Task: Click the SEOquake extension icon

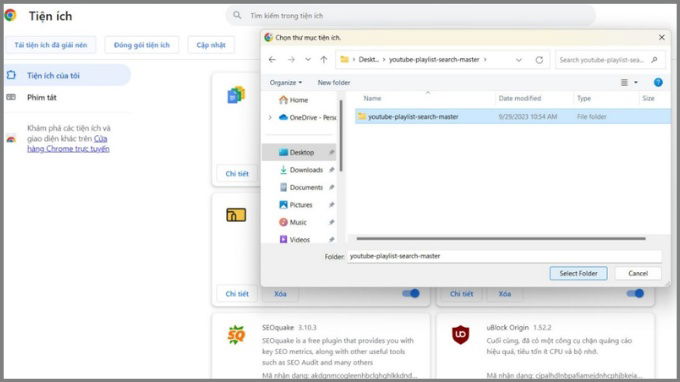Action: point(236,335)
